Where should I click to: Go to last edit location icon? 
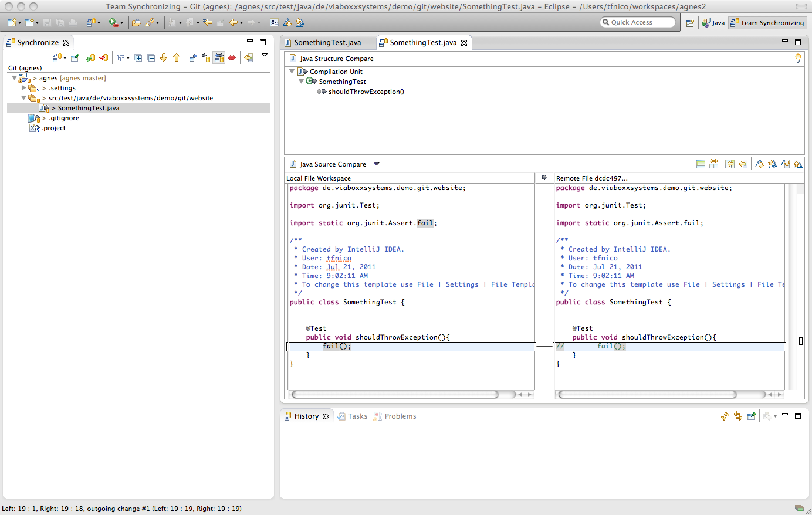207,22
